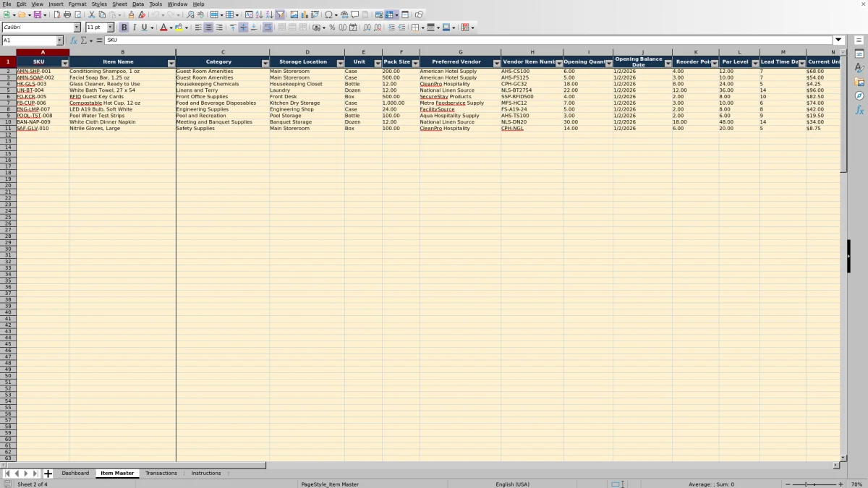The height and width of the screenshot is (488, 868).
Task: Open the File menu
Action: [7, 4]
